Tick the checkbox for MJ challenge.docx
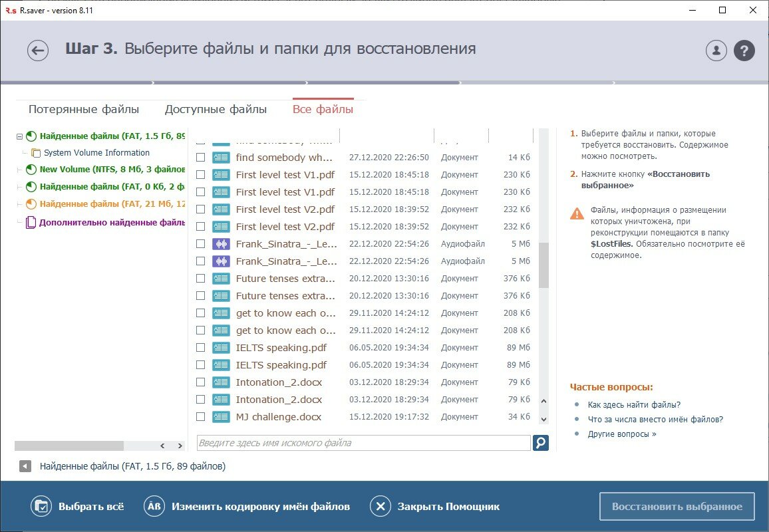The image size is (769, 532). point(201,417)
